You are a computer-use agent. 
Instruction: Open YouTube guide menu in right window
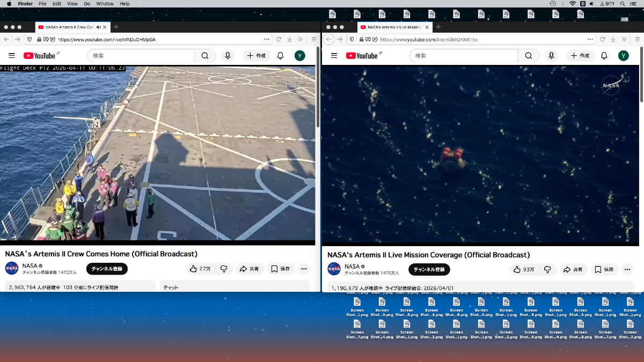tap(334, 56)
